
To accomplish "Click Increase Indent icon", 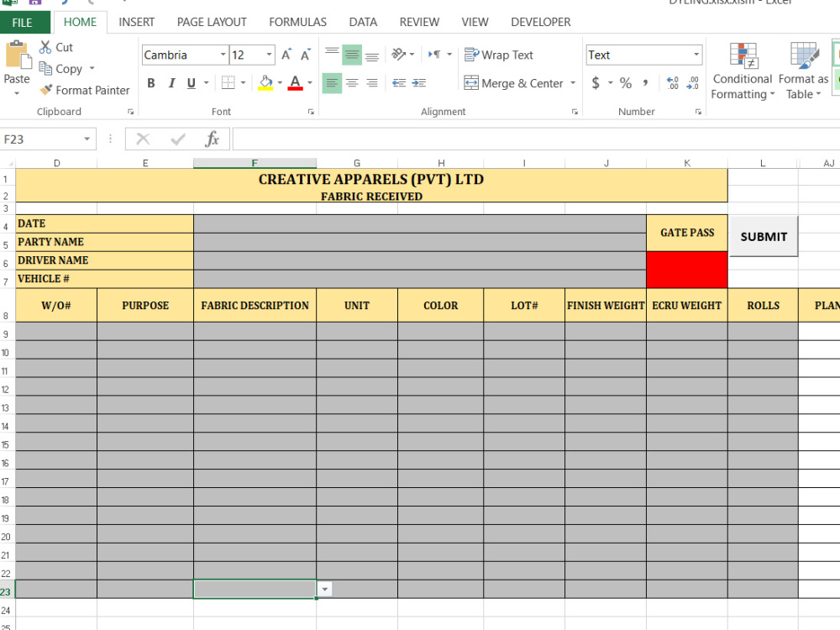I will click(419, 83).
